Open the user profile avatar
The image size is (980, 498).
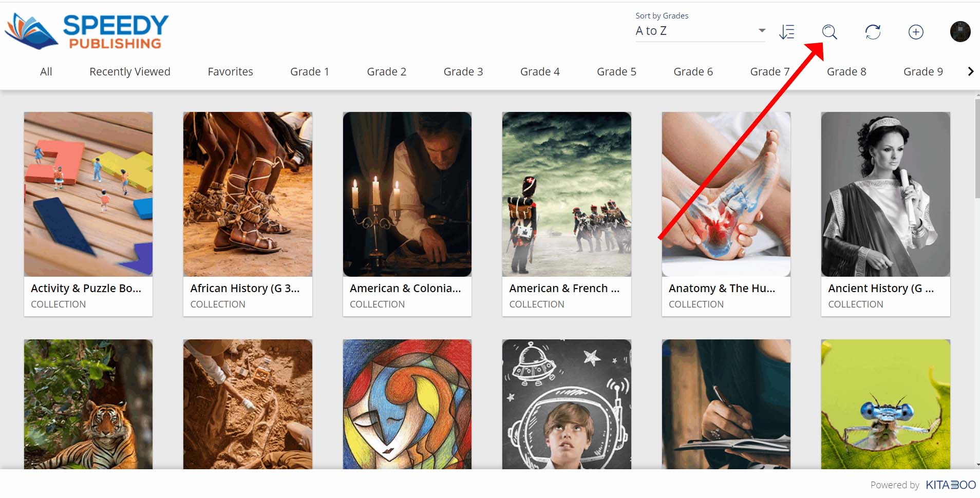(960, 31)
